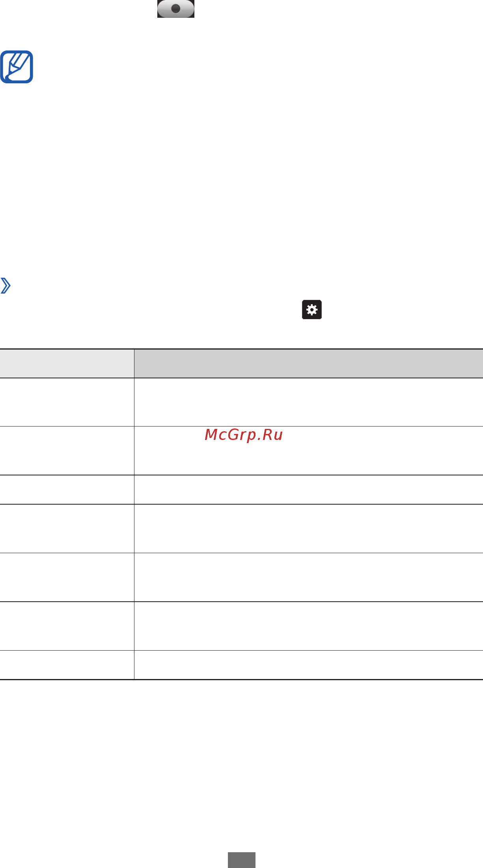
Task: Click the second row's left table cell
Action: (x=67, y=451)
